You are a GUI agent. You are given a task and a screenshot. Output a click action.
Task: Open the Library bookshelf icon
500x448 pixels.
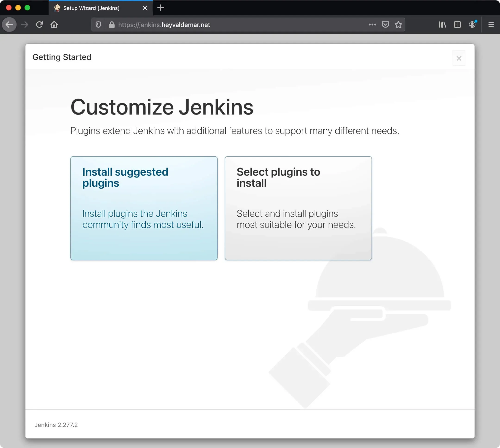(442, 25)
